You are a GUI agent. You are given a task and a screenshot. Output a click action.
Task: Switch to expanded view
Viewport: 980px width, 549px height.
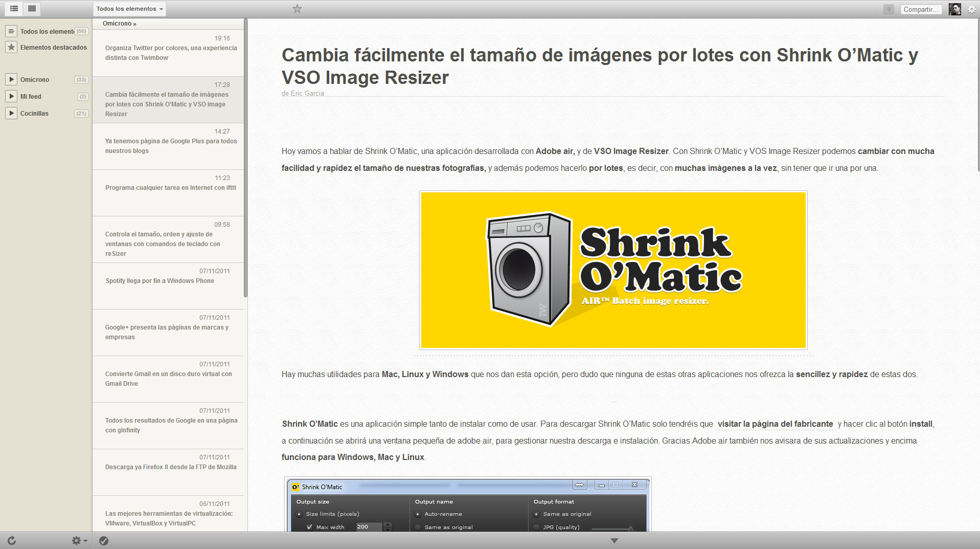point(32,9)
